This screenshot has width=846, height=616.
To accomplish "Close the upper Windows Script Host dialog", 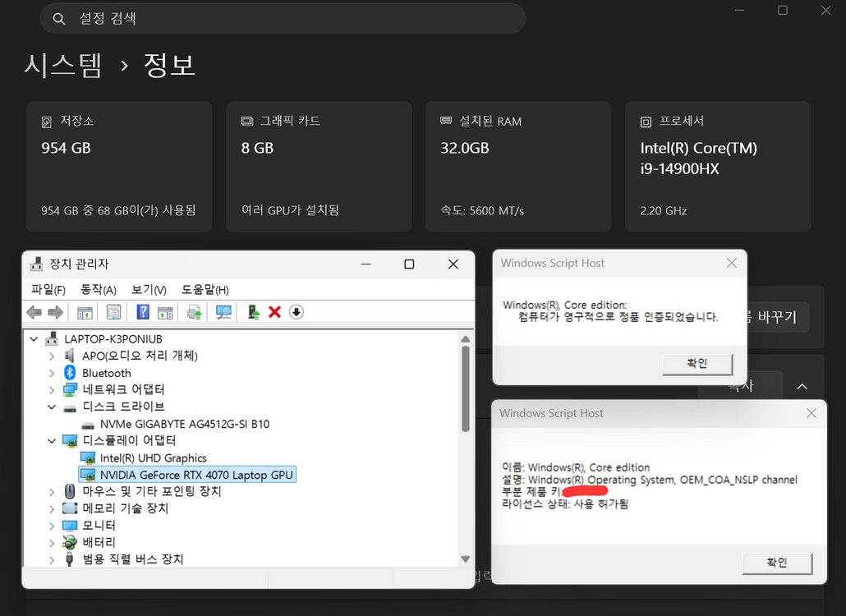I will 732,263.
